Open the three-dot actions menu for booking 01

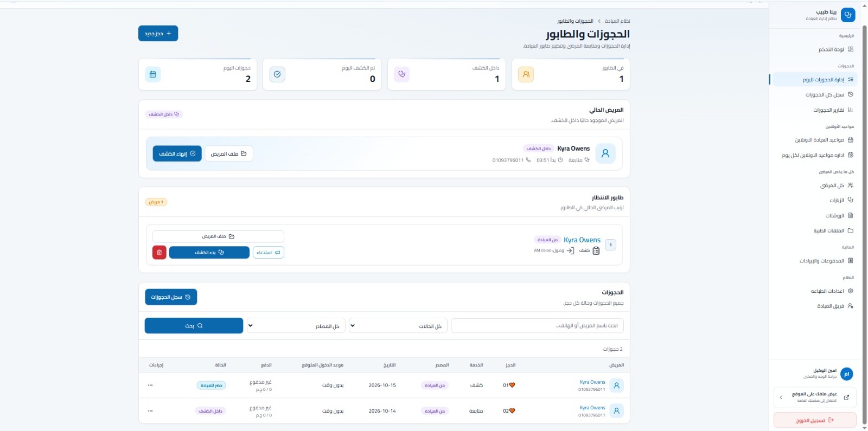click(x=150, y=385)
